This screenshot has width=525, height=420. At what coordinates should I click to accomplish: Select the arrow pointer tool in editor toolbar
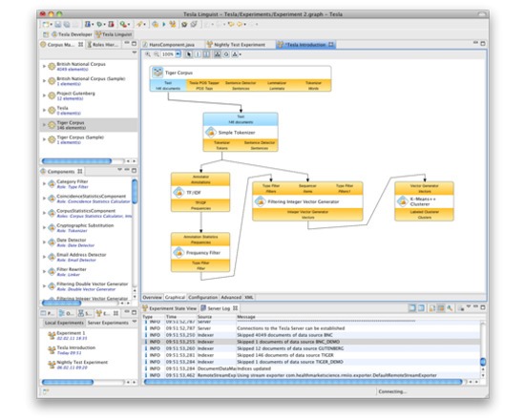tap(189, 54)
